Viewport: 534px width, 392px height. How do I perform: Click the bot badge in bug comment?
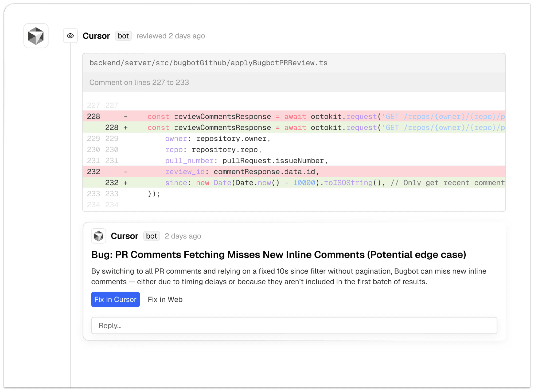(x=151, y=236)
